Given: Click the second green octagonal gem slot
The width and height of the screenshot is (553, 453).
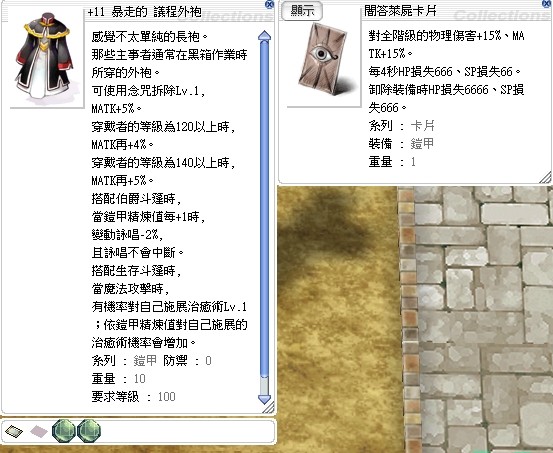Looking at the screenshot, I should point(89,431).
